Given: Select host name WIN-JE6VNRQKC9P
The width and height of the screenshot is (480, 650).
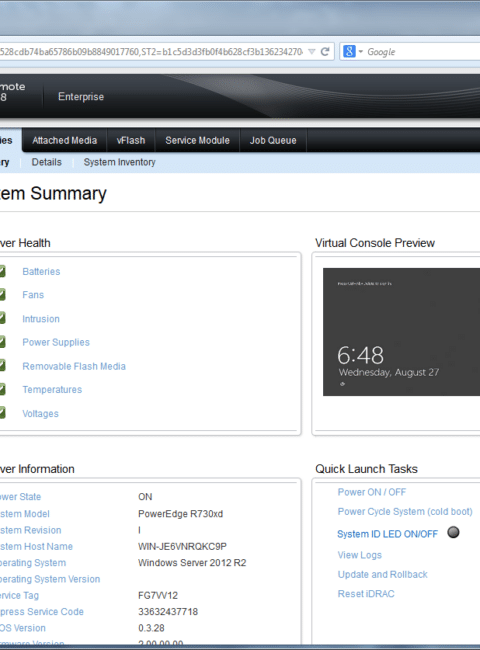Looking at the screenshot, I should [182, 546].
